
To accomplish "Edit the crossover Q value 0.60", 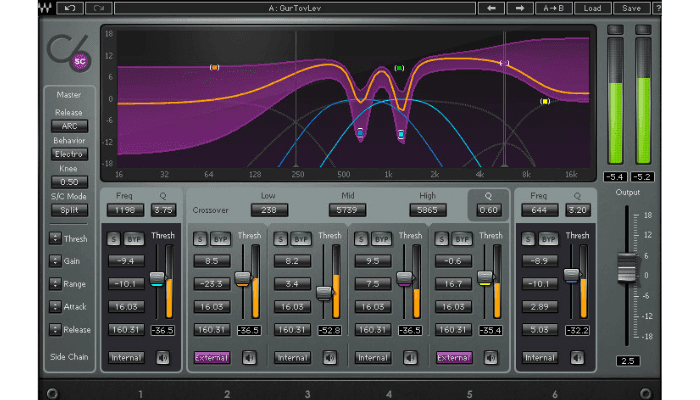I will (488, 210).
